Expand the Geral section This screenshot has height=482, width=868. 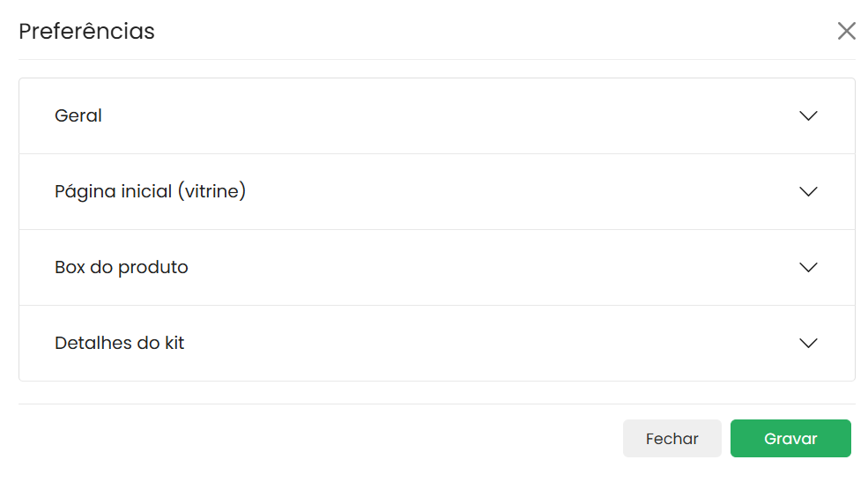point(436,116)
